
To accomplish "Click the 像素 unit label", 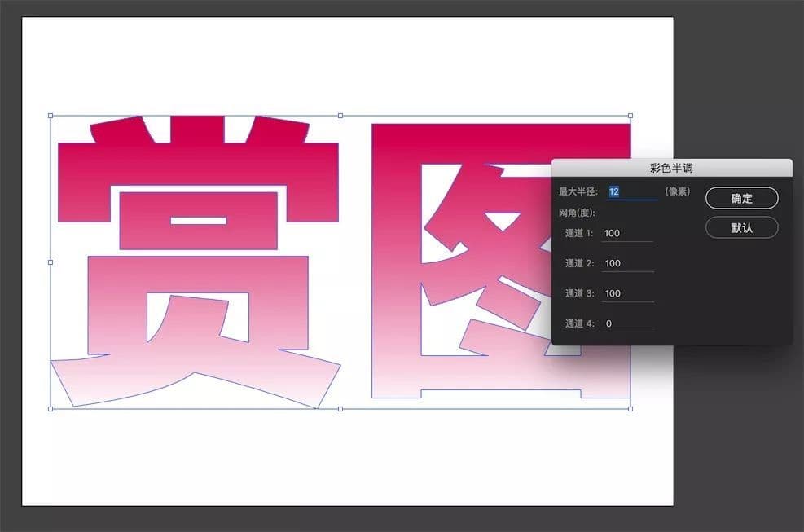I will 679,191.
